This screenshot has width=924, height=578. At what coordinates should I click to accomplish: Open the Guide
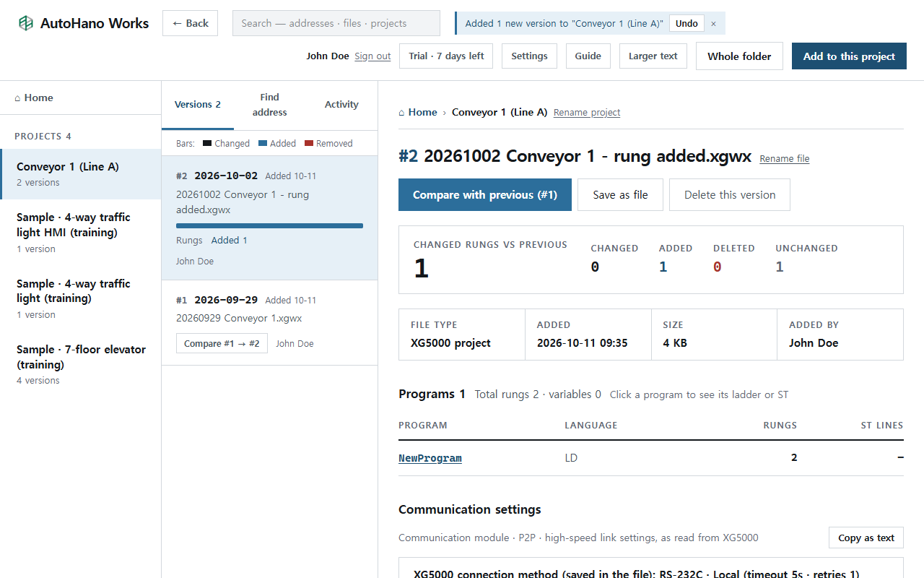point(588,56)
